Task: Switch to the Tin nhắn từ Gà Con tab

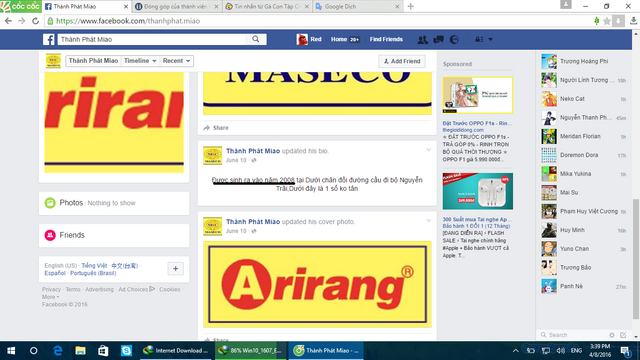Action: pyautogui.click(x=267, y=7)
